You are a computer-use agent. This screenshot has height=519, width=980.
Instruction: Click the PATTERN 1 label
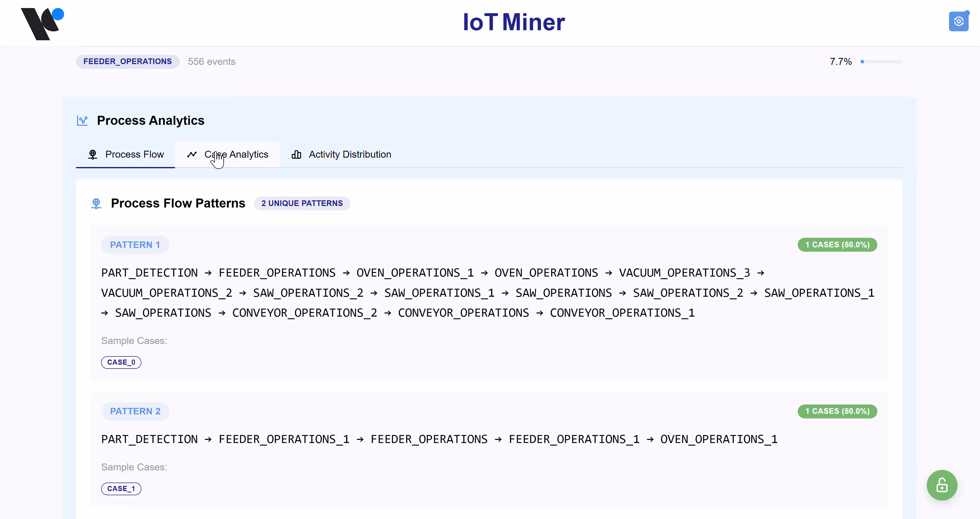tap(135, 244)
